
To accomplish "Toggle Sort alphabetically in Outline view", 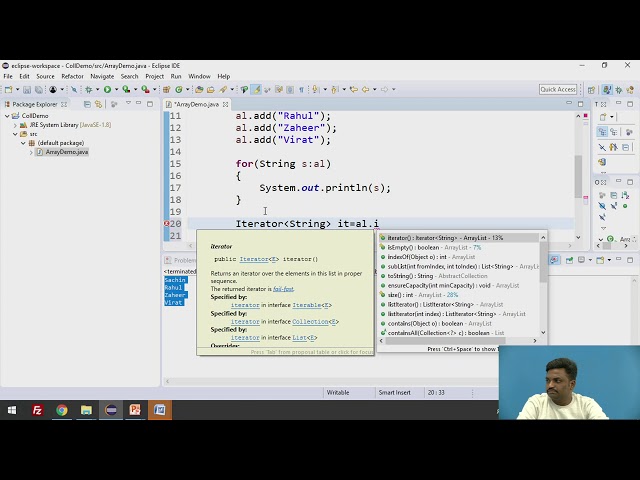I will coord(625,195).
